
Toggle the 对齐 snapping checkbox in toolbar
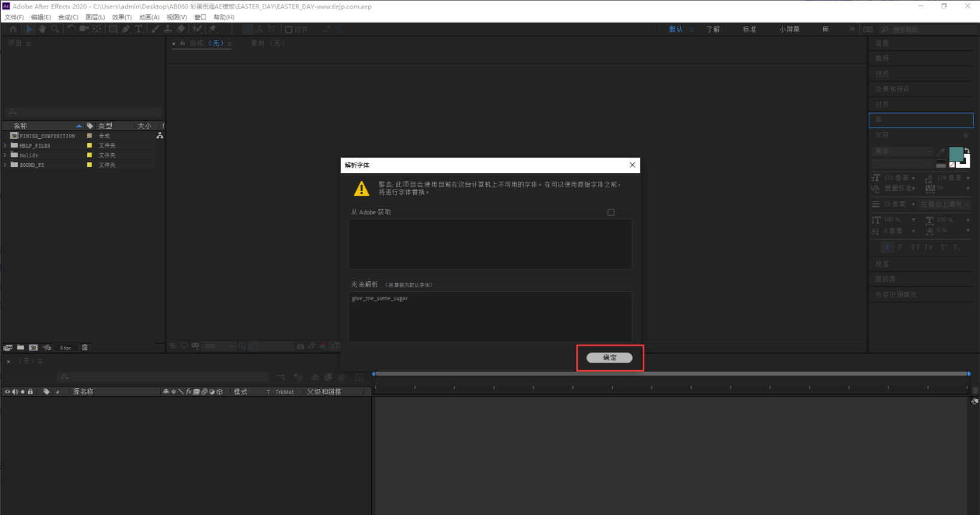coord(289,29)
